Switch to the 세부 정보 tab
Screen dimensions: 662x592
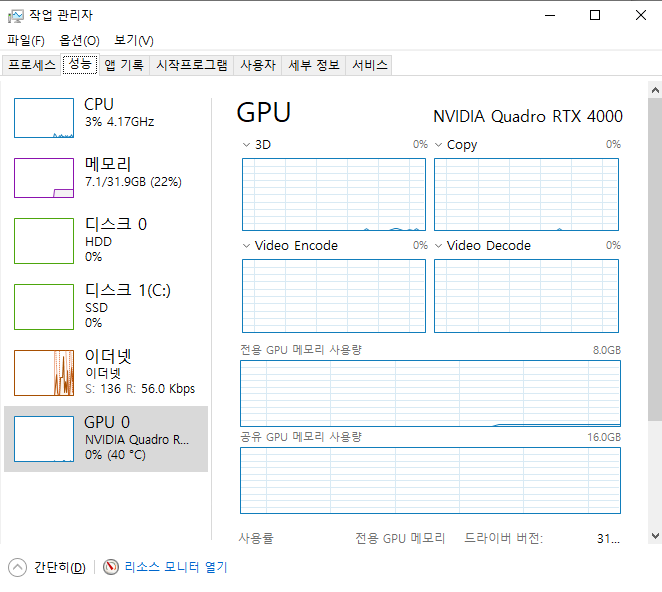(x=314, y=65)
